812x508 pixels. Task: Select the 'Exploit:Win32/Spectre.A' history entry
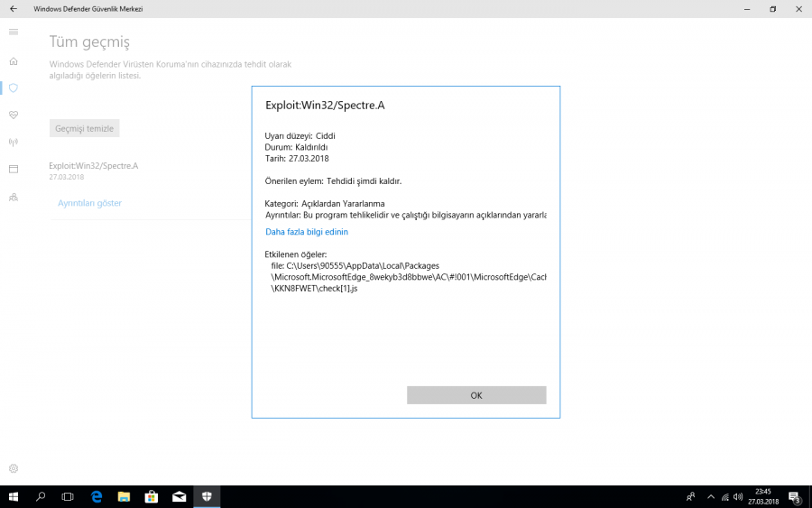94,171
